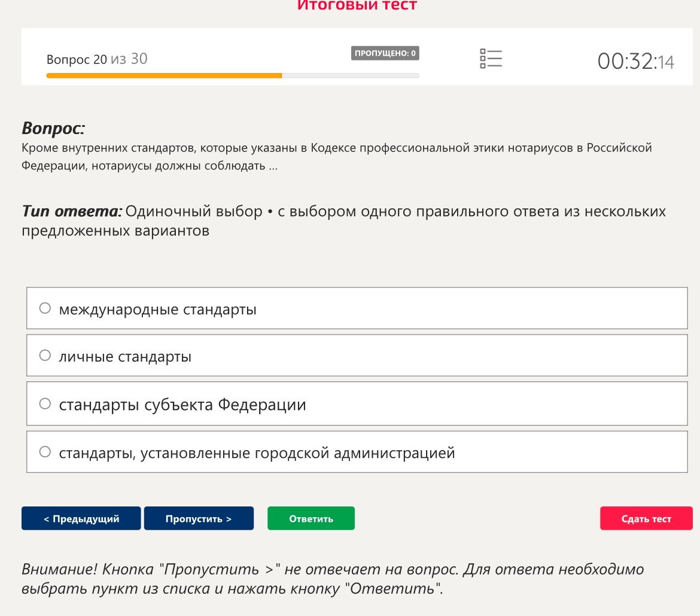Viewport: 700px width, 616px height.
Task: Click the orange question progress bar
Action: point(164,76)
